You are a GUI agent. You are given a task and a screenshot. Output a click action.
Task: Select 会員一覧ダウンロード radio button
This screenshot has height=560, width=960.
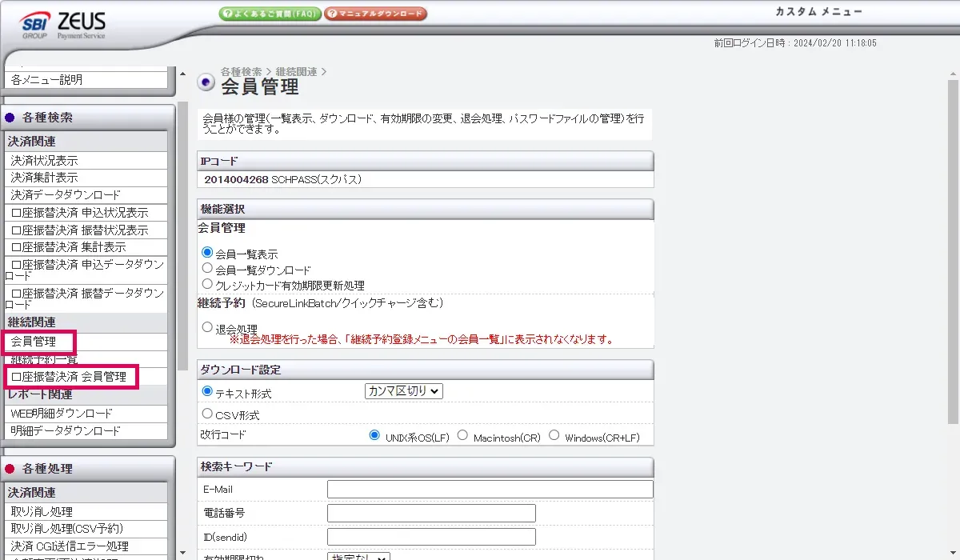pyautogui.click(x=208, y=269)
